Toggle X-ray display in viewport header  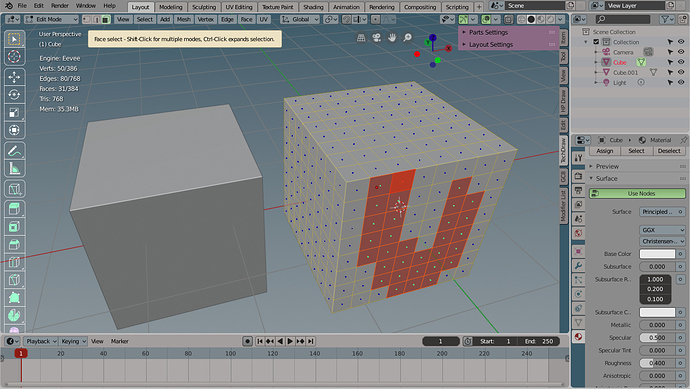click(508, 19)
